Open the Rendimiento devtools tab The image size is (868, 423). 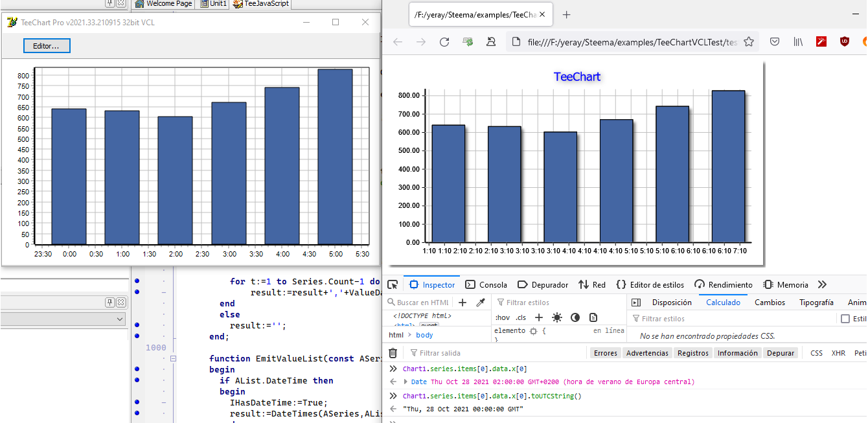pyautogui.click(x=724, y=284)
